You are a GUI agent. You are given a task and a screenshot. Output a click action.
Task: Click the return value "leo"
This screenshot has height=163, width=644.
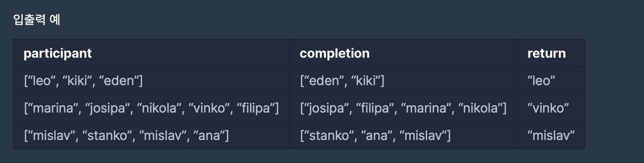[541, 81]
